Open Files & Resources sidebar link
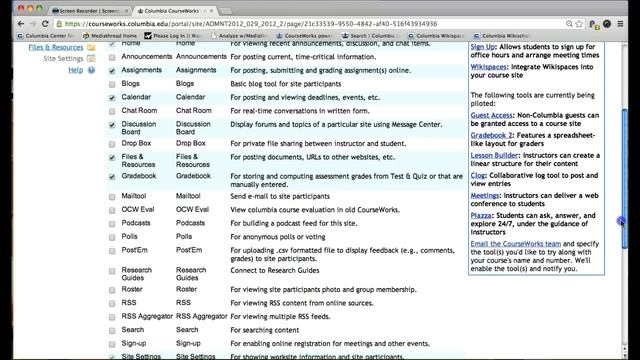Viewport: 640px width, 360px height. (x=56, y=47)
